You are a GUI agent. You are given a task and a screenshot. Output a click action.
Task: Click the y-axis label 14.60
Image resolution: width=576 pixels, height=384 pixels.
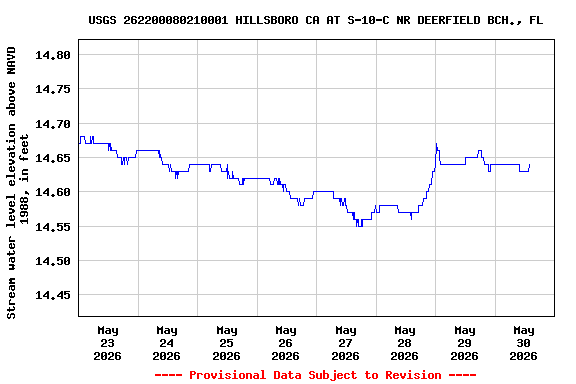(53, 192)
